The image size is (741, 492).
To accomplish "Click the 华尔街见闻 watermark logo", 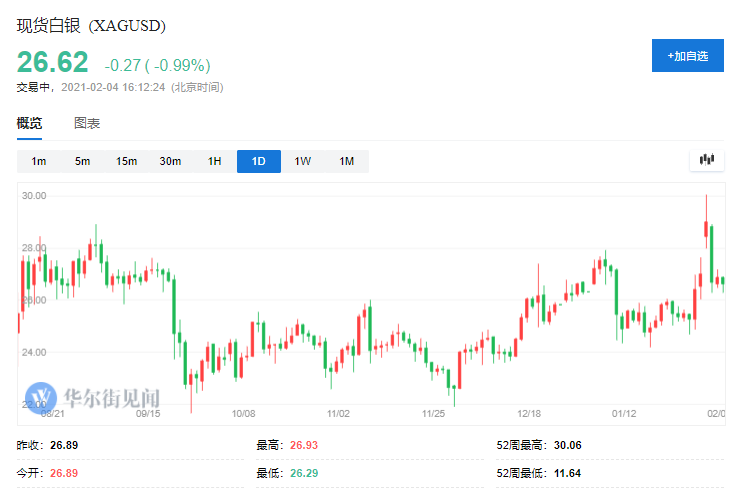I will tap(84, 397).
